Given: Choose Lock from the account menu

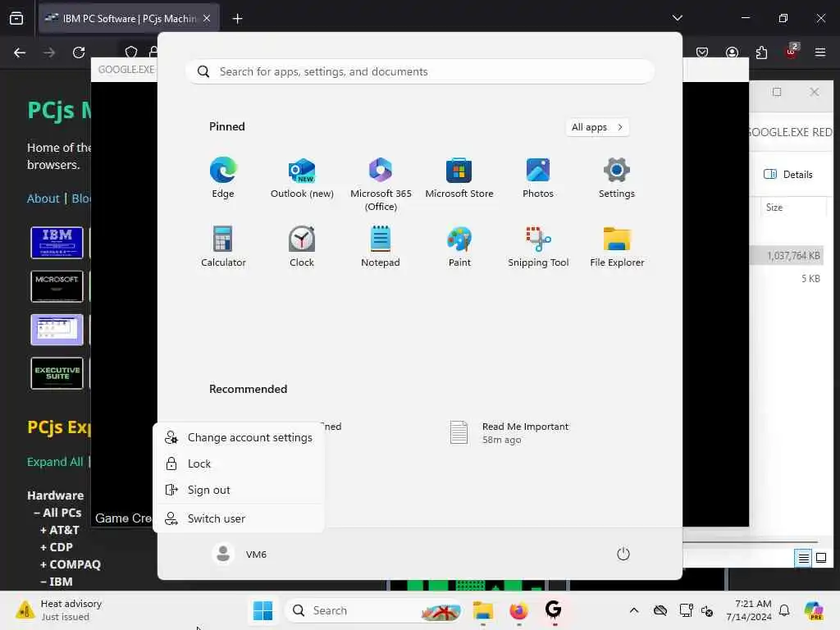Looking at the screenshot, I should tap(239, 463).
